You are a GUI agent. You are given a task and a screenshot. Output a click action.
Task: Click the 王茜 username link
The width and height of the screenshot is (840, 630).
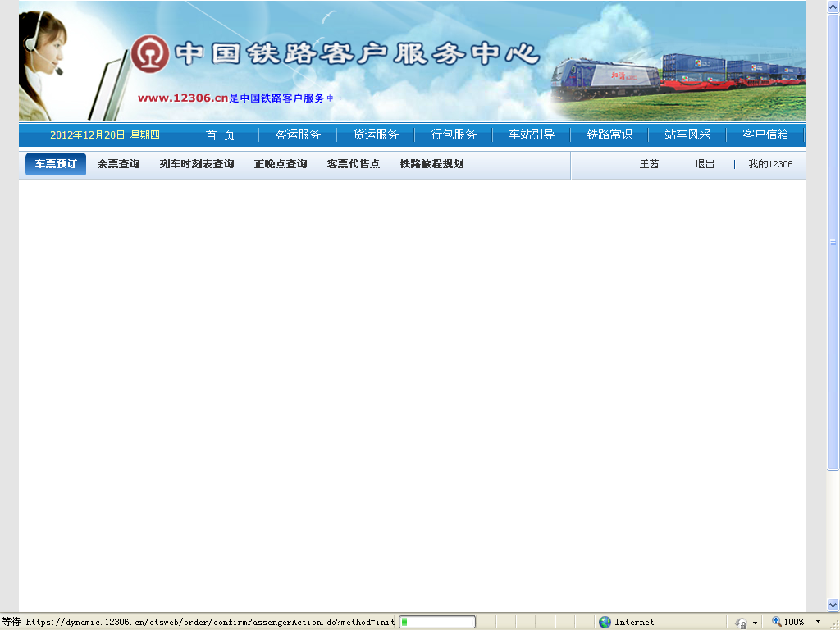pyautogui.click(x=649, y=164)
